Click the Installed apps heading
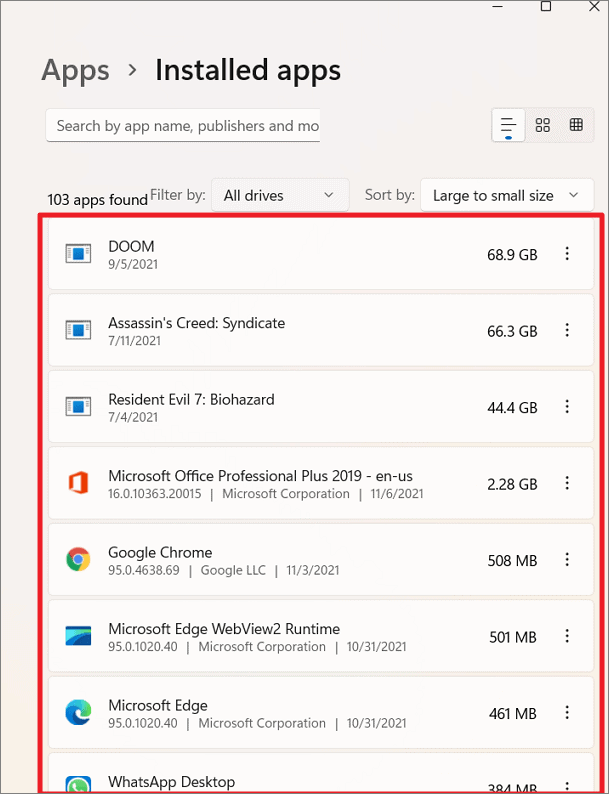This screenshot has width=609, height=794. [x=248, y=70]
